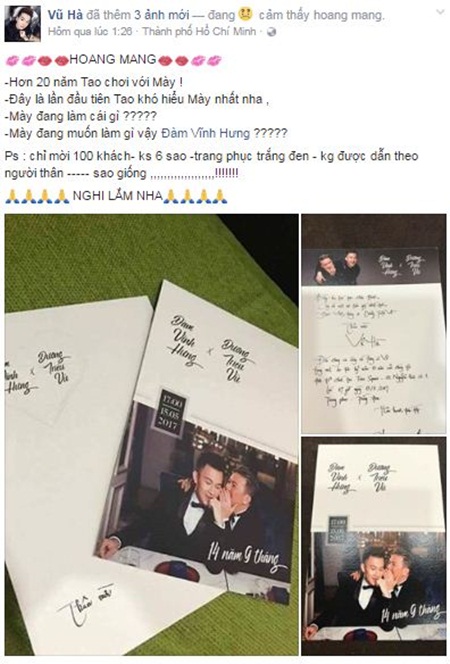Click the HOANG MANG heading text

coord(113,60)
